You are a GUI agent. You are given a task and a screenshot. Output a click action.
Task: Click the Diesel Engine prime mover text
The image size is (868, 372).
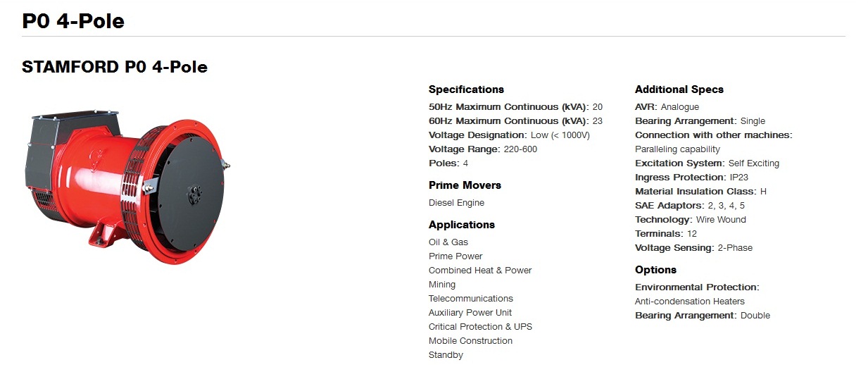(456, 203)
